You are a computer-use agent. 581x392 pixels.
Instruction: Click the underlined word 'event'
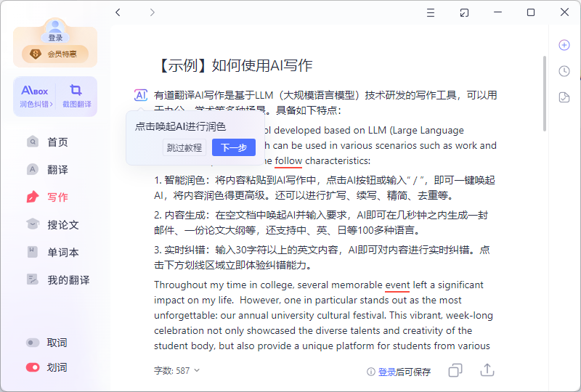point(397,285)
